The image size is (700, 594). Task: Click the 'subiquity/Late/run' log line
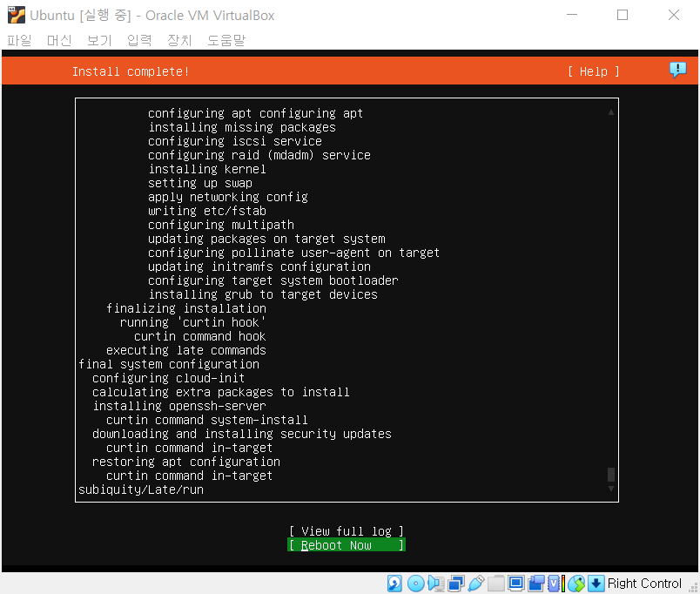[x=141, y=489]
